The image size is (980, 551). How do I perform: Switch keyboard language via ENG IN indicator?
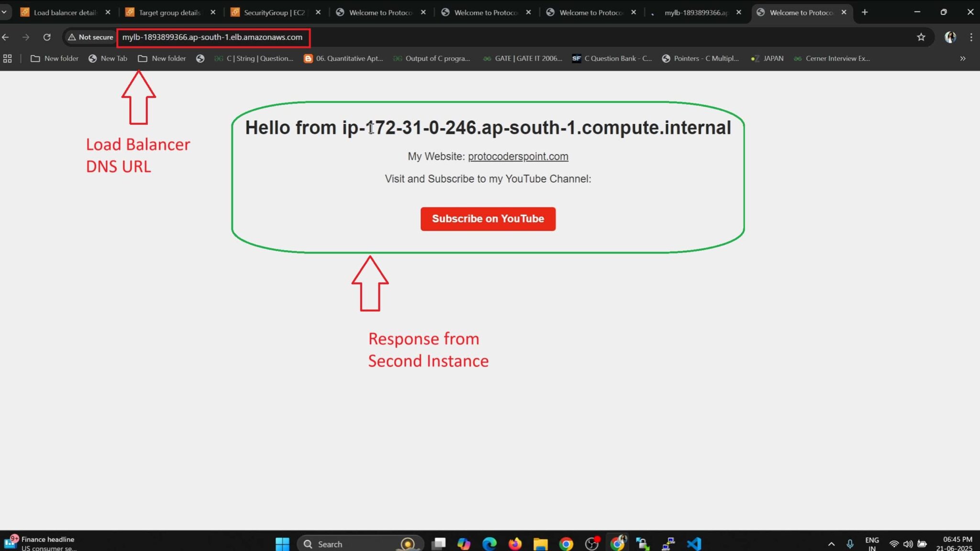pos(872,543)
